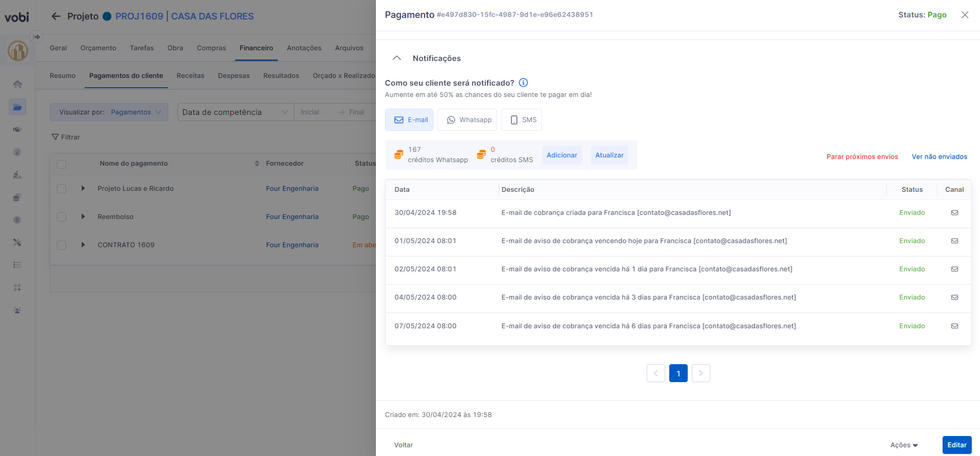The image size is (980, 456).
Task: Click the Editar button
Action: (x=957, y=445)
